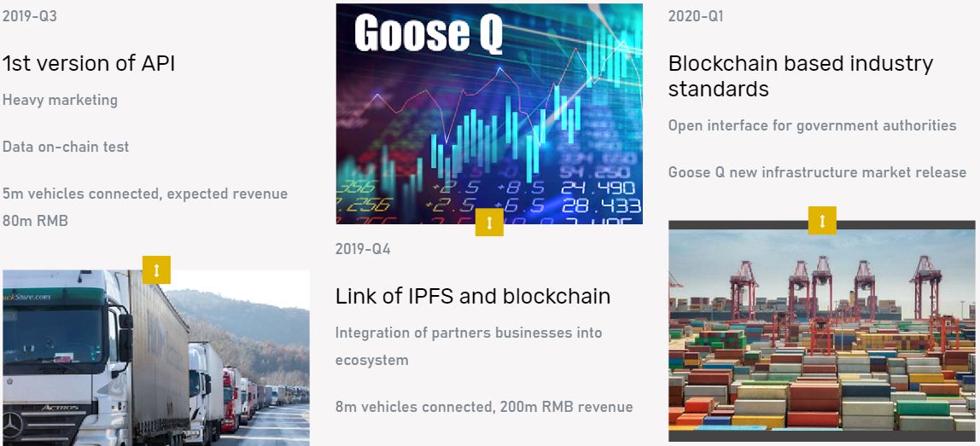Open the truck convoy photo
This screenshot has width=980, height=446.
pyautogui.click(x=155, y=357)
